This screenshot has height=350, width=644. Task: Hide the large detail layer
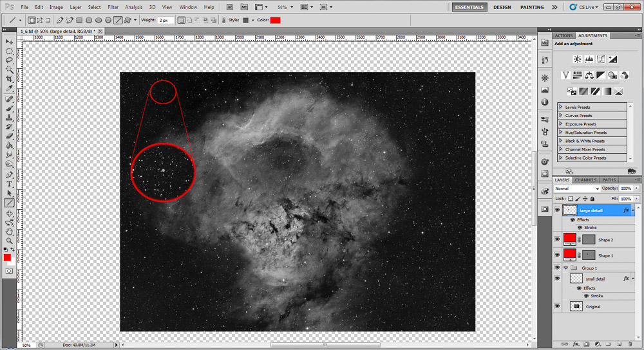coord(557,210)
